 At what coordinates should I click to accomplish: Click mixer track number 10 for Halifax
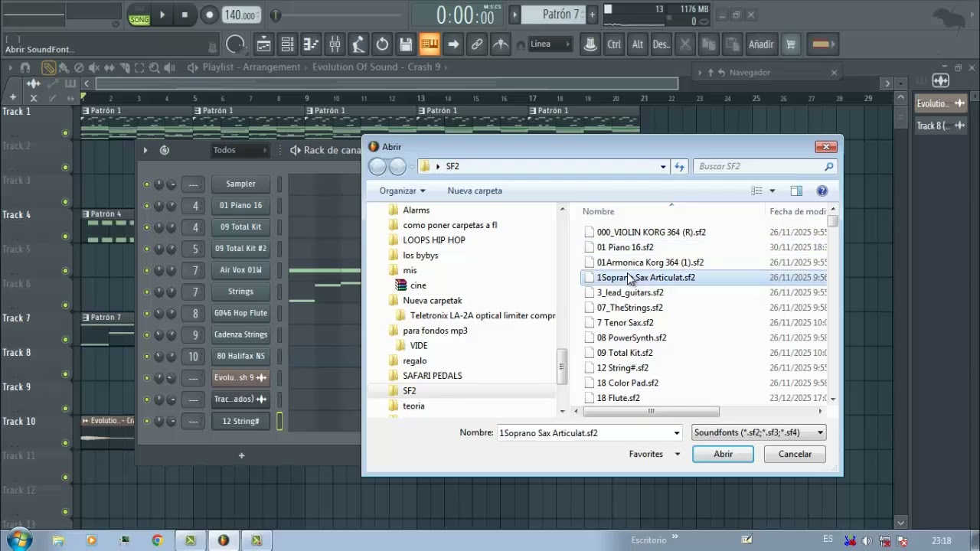pos(194,357)
